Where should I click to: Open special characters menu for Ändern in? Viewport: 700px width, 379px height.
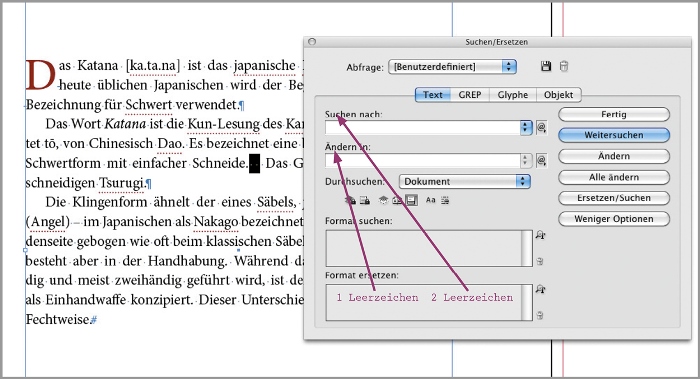[x=542, y=160]
